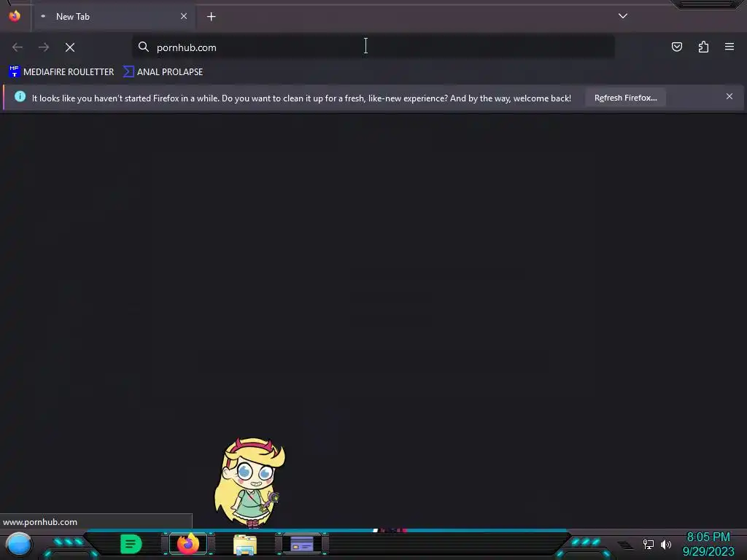The height and width of the screenshot is (560, 747).
Task: Open the MEDIAFIRE ROULETTER bookmark
Action: (x=61, y=72)
